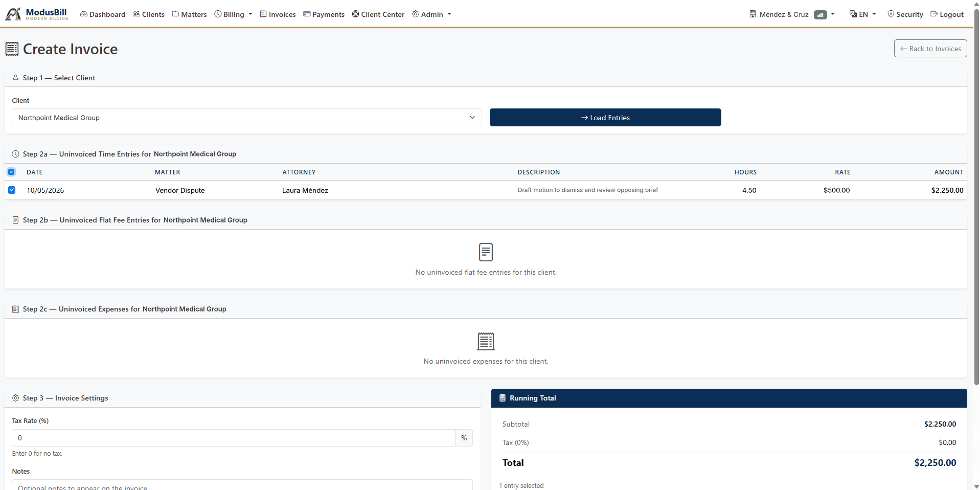Toggle the select-all time entries checkbox
The height and width of the screenshot is (490, 980).
(11, 172)
